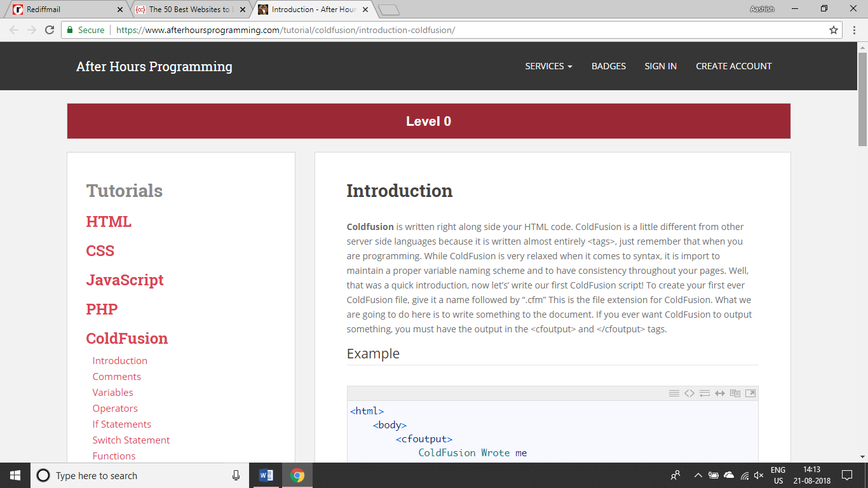Click the Cortana microphone icon
This screenshot has height=488, width=868.
236,475
